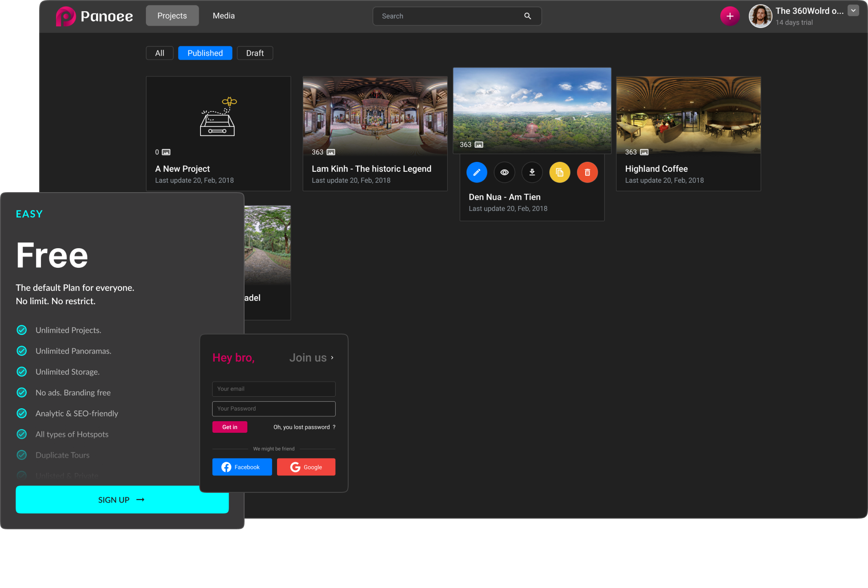Toggle preview visibility for Den Nua project
This screenshot has width=868, height=588.
[504, 172]
